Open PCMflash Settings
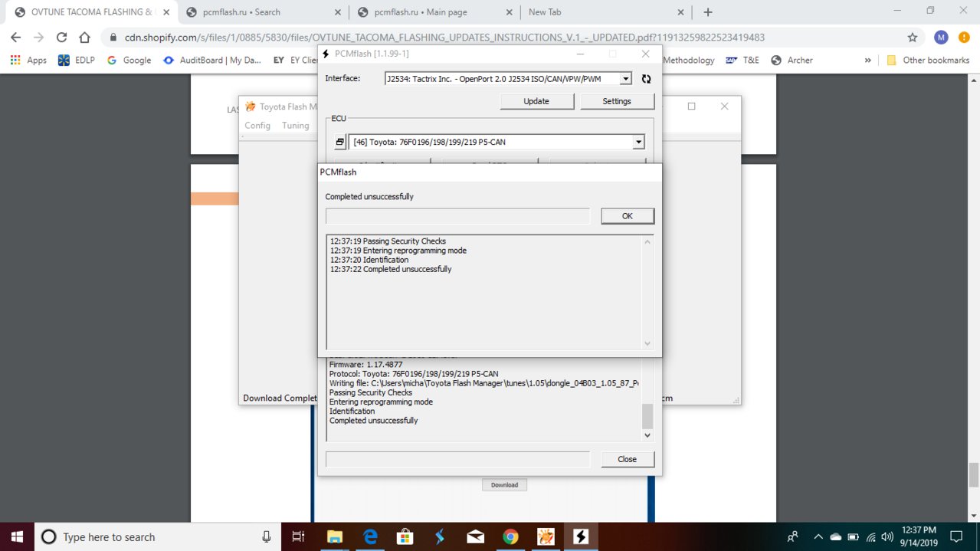 (617, 101)
